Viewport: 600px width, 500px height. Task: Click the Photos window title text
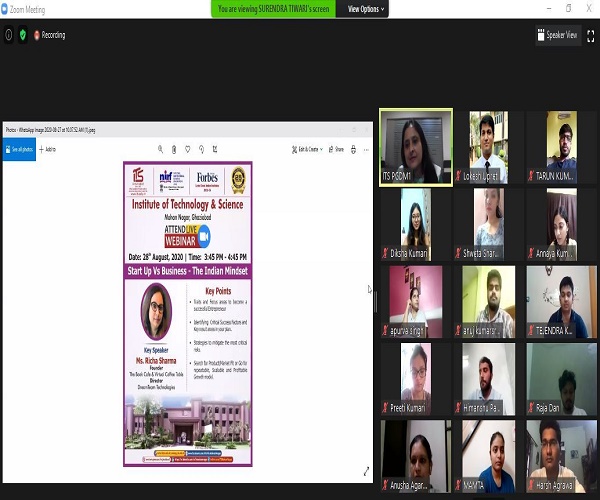point(50,130)
